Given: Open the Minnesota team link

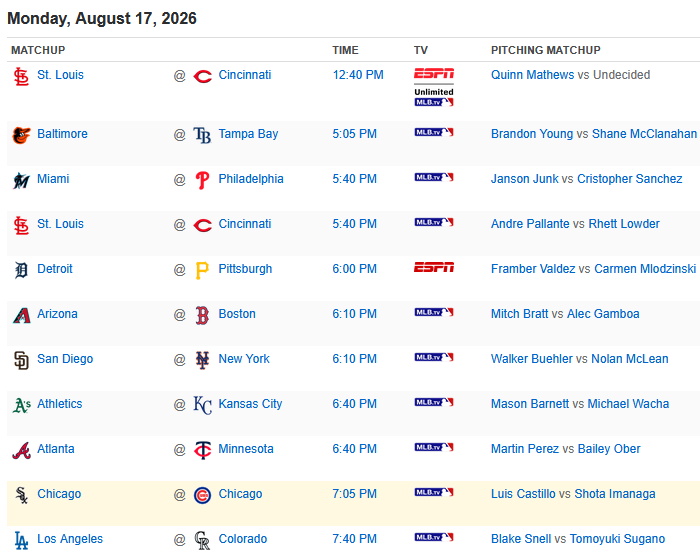Looking at the screenshot, I should [246, 448].
